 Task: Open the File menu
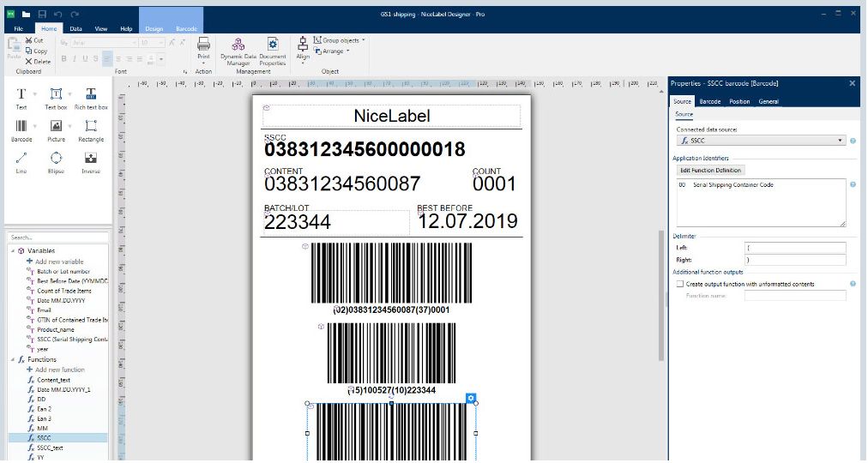(x=18, y=29)
